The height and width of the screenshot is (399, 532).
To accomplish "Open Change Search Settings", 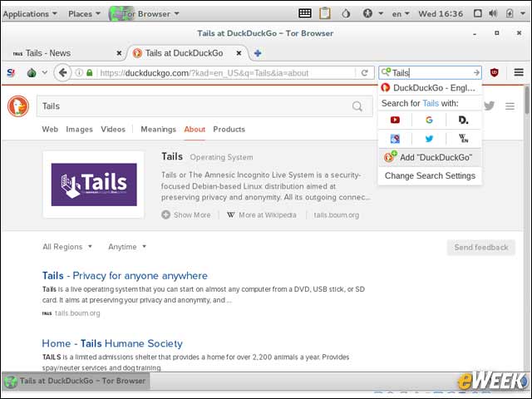I will click(x=430, y=175).
